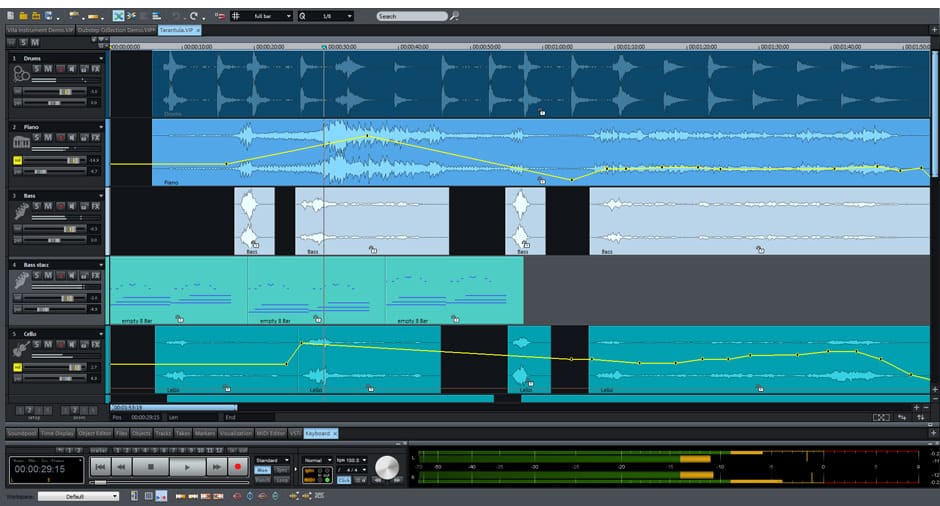Image resolution: width=940 pixels, height=506 pixels.
Task: Open FX for the Bass track
Action: pyautogui.click(x=96, y=205)
